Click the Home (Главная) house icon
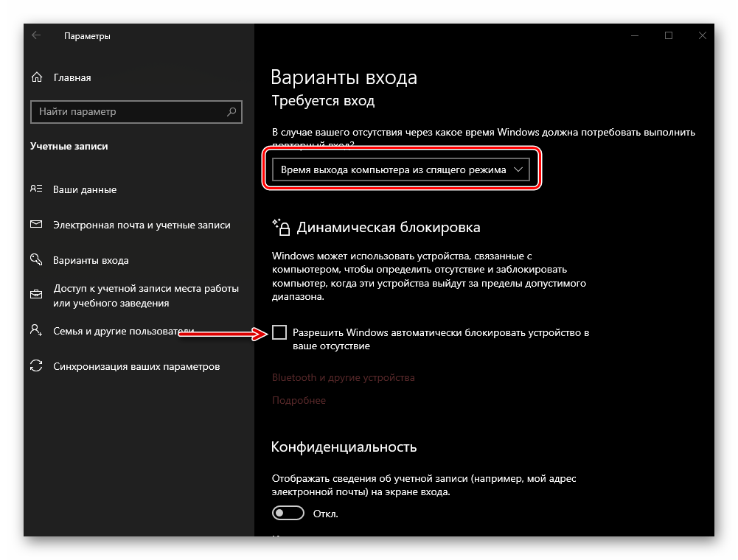Viewport: 738px width, 560px height. point(36,77)
